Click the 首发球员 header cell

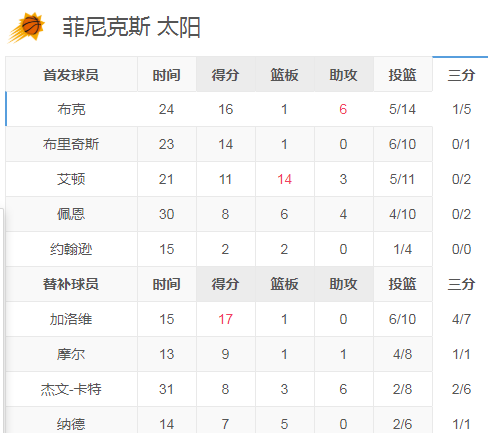tap(71, 75)
